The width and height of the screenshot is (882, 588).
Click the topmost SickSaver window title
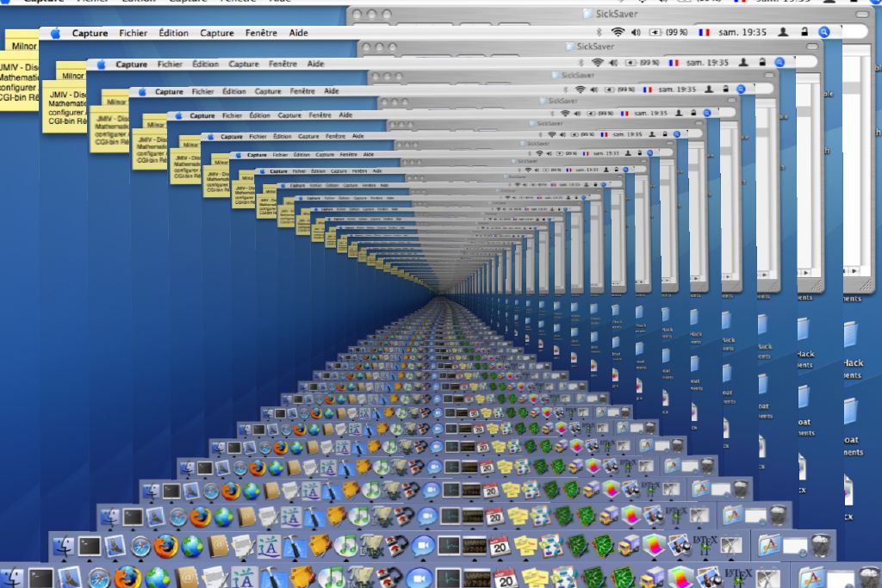point(617,14)
